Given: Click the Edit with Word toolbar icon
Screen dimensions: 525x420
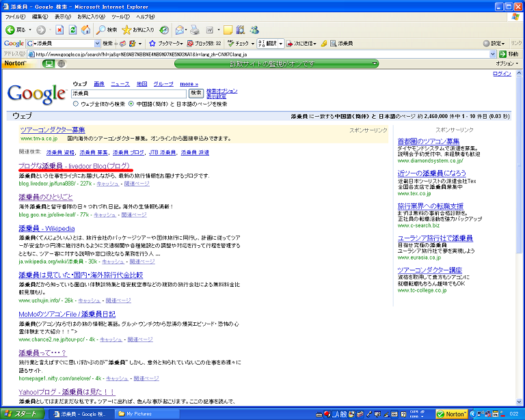Looking at the screenshot, I should 210,30.
